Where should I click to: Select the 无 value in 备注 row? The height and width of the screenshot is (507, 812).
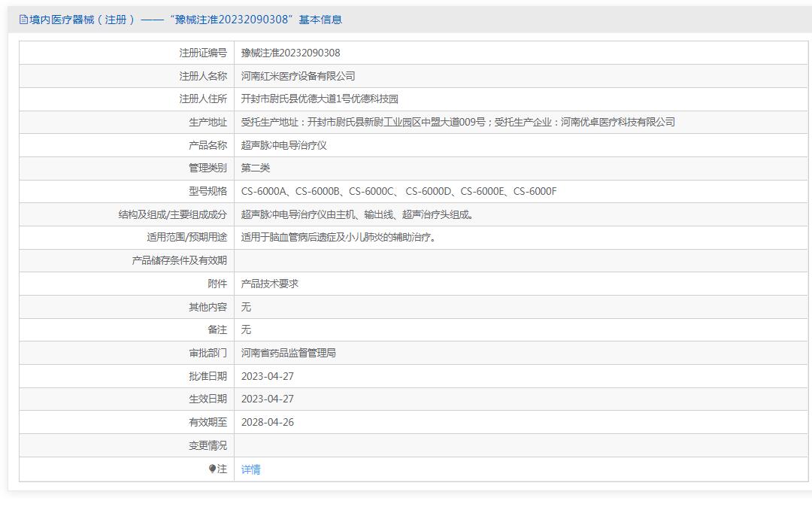point(246,330)
